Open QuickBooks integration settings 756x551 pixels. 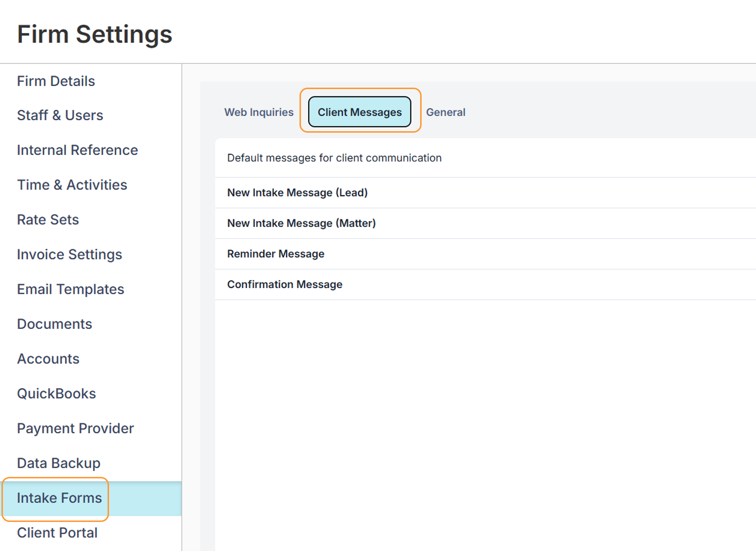[x=56, y=394]
